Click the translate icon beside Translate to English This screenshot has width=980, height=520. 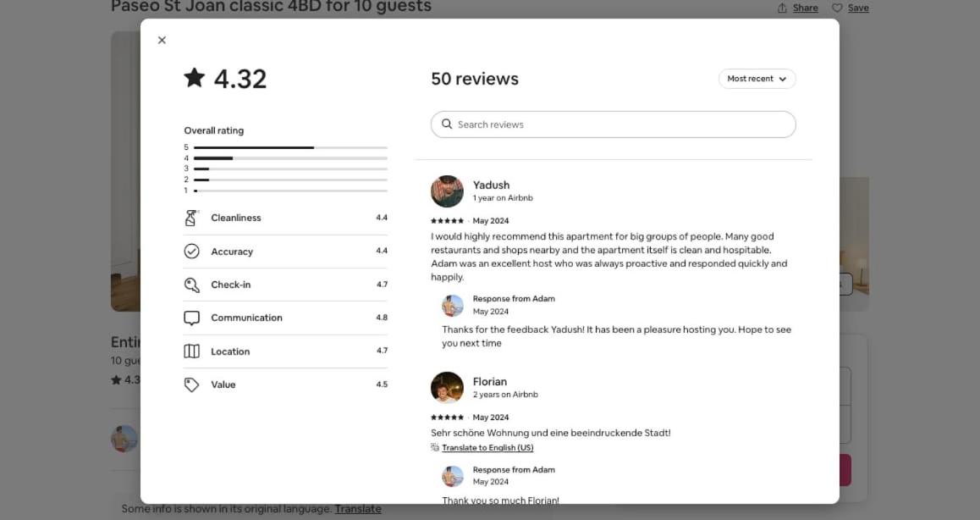coord(435,447)
